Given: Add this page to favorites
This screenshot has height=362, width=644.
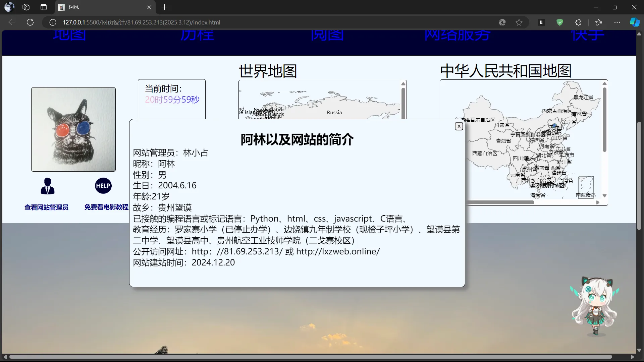Looking at the screenshot, I should coord(519,22).
